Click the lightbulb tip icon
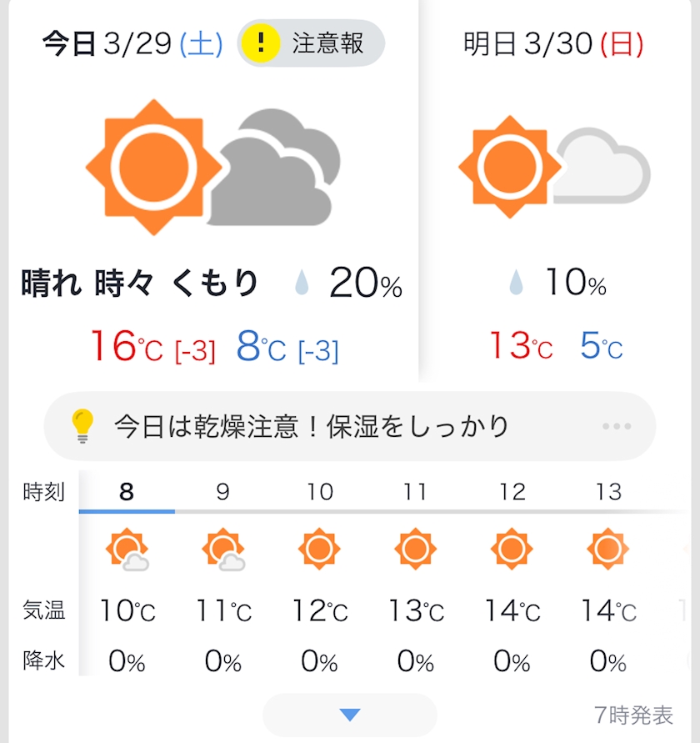 (x=82, y=426)
